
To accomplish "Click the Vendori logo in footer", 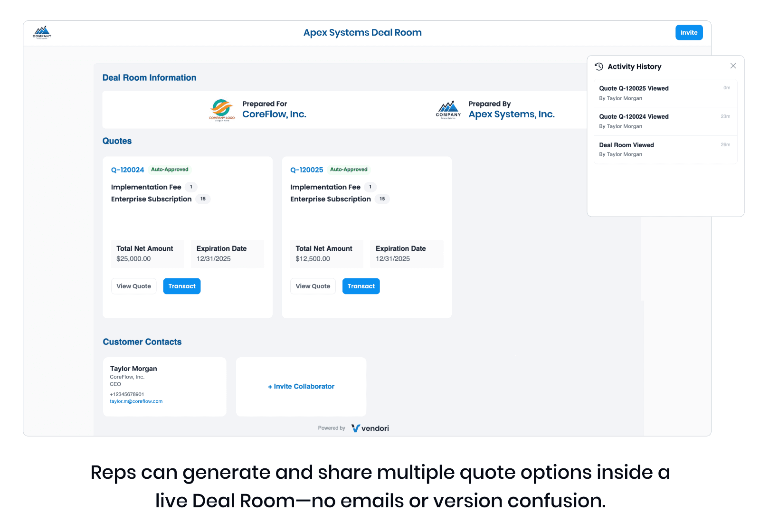I will tap(370, 428).
